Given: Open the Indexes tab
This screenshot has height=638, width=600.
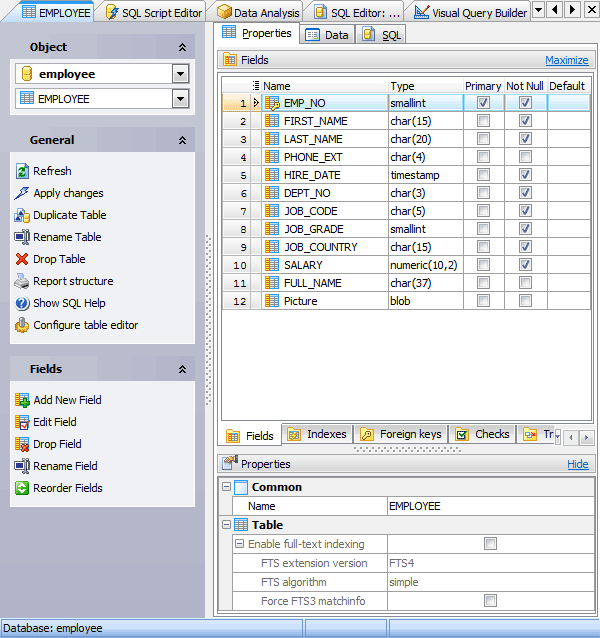Looking at the screenshot, I should (x=317, y=434).
